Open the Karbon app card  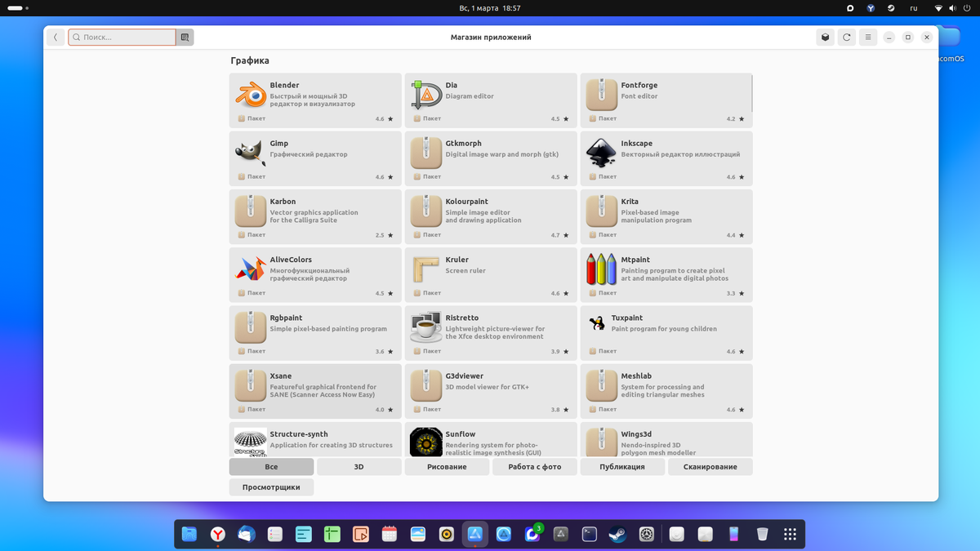tap(315, 216)
